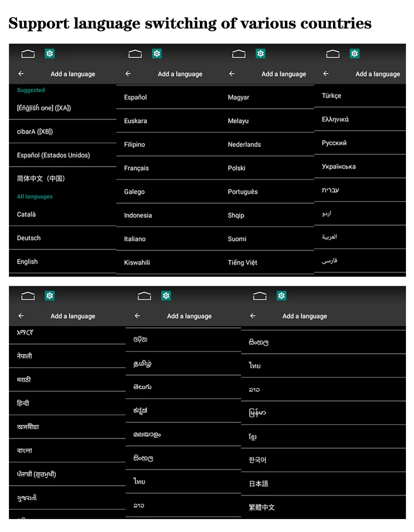Click back arrow in the Suggested languages panel

21,73
